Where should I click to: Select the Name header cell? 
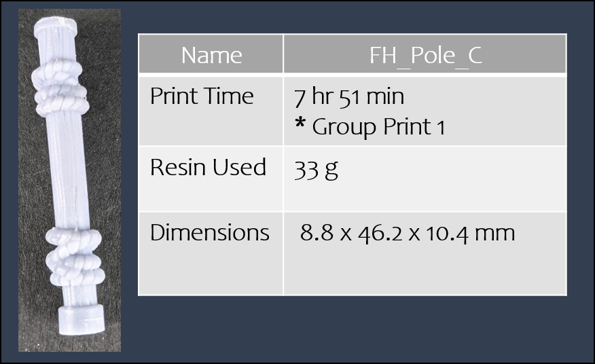(x=211, y=54)
